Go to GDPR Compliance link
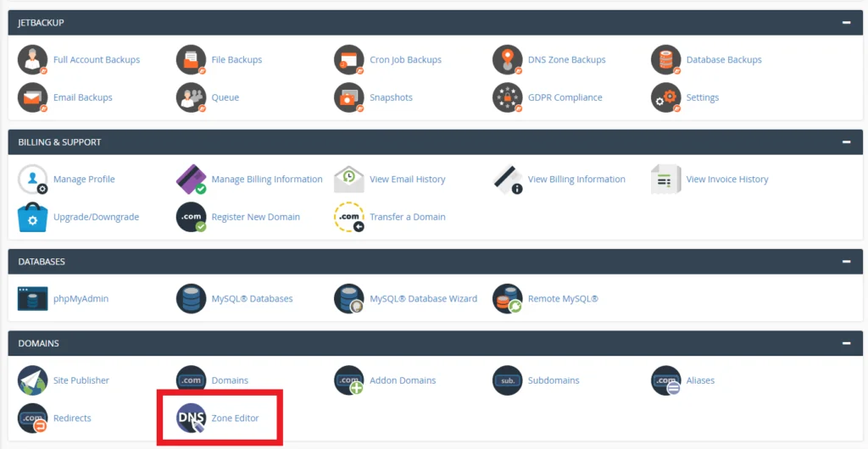868x449 pixels. pos(565,97)
